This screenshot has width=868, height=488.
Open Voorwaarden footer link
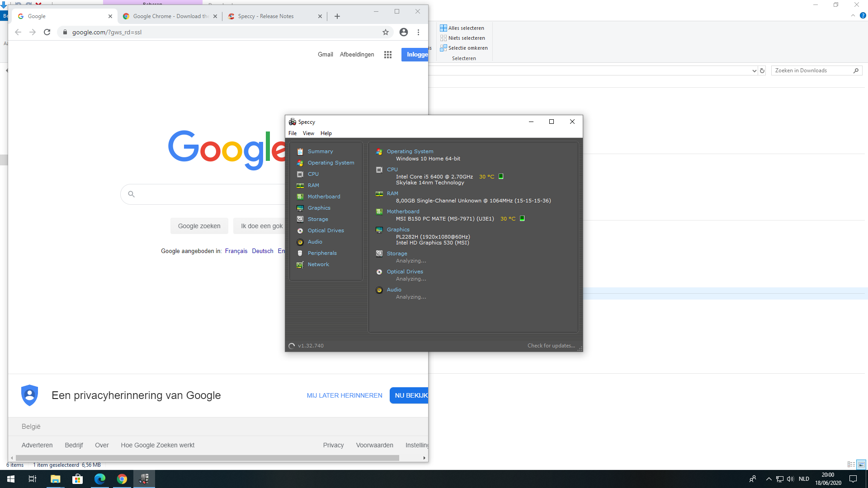(374, 445)
